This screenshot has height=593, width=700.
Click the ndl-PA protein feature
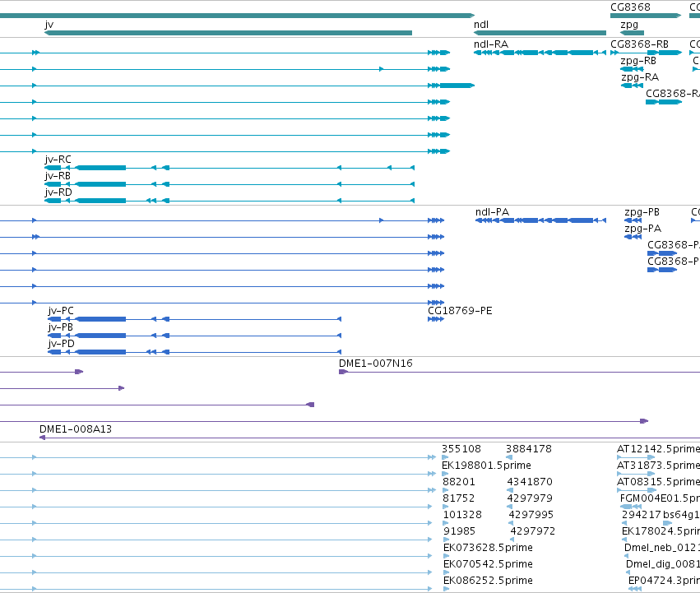(x=540, y=220)
